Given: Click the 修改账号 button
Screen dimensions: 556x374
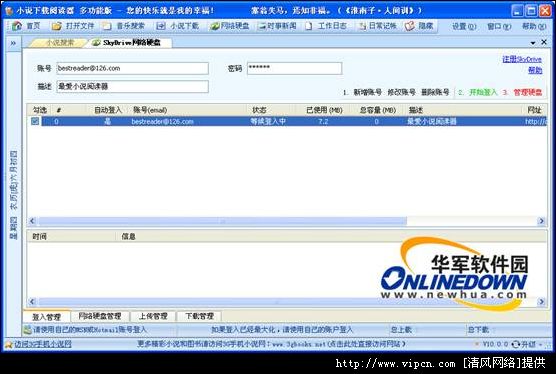Looking at the screenshot, I should tap(401, 93).
